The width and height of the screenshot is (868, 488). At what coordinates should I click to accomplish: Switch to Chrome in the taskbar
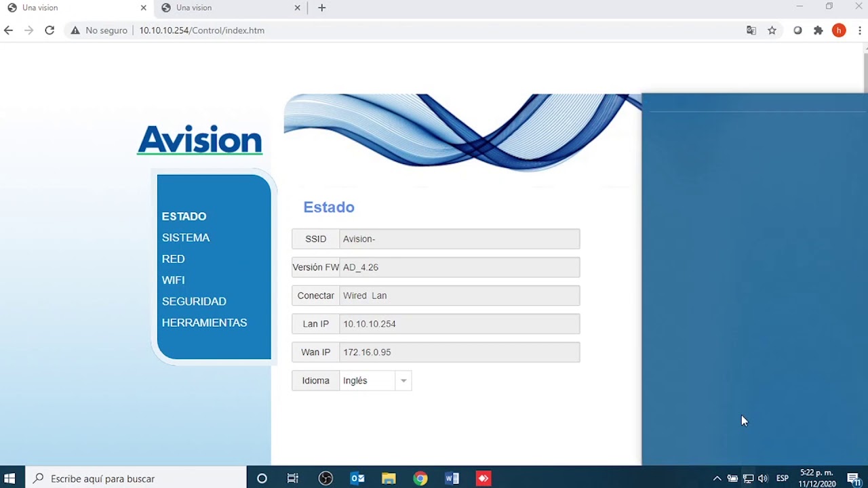(x=420, y=479)
